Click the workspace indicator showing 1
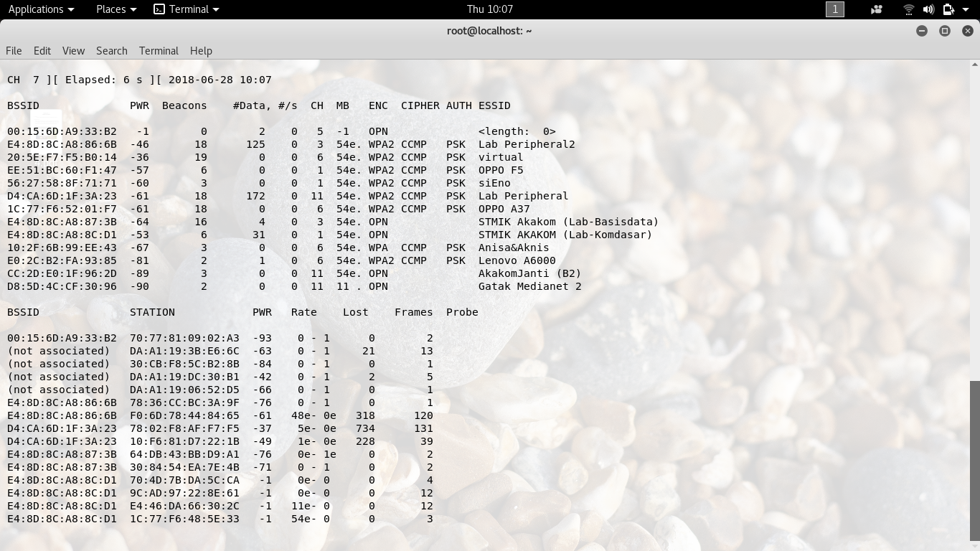This screenshot has height=551, width=980. [x=834, y=9]
